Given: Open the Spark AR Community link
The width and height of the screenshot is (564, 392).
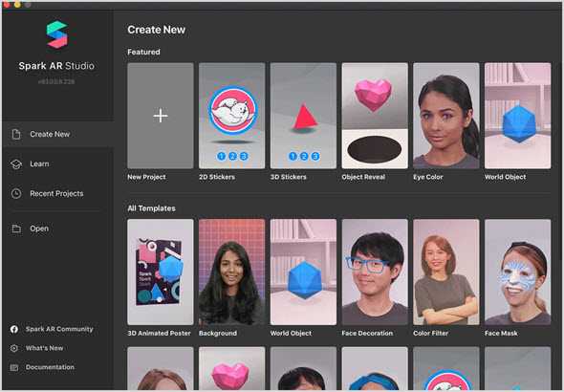Looking at the screenshot, I should tap(59, 329).
